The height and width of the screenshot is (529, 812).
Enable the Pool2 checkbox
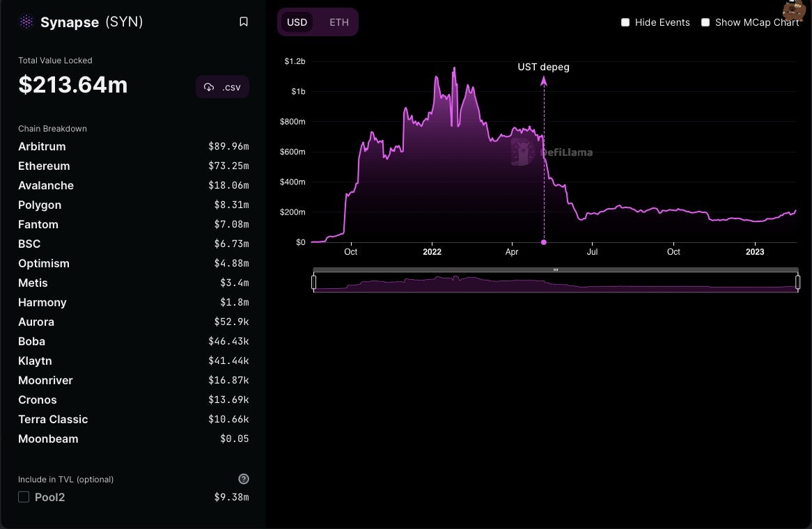24,497
